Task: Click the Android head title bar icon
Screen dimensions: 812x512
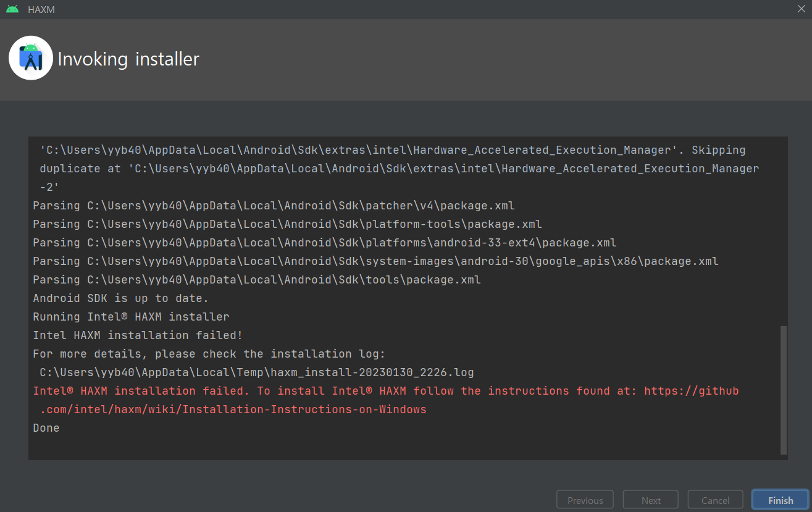Action: [x=12, y=9]
